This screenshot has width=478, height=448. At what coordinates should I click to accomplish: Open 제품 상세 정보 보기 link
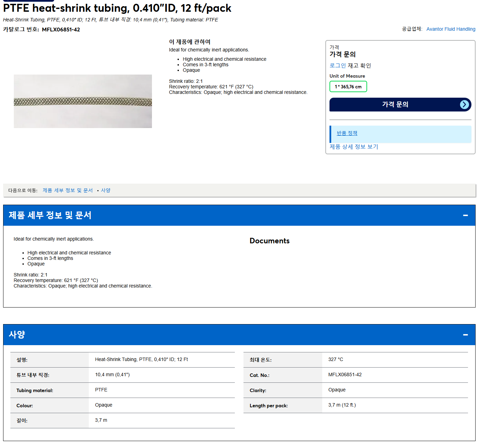tap(354, 147)
